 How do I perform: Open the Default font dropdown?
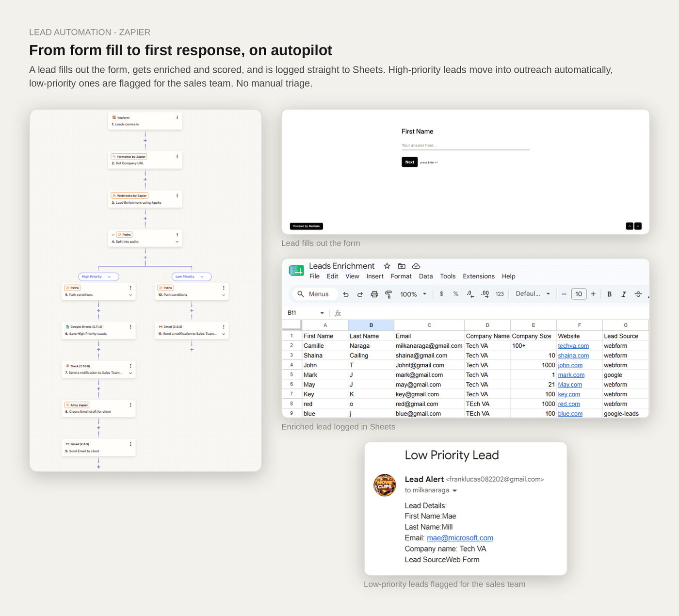tap(533, 294)
